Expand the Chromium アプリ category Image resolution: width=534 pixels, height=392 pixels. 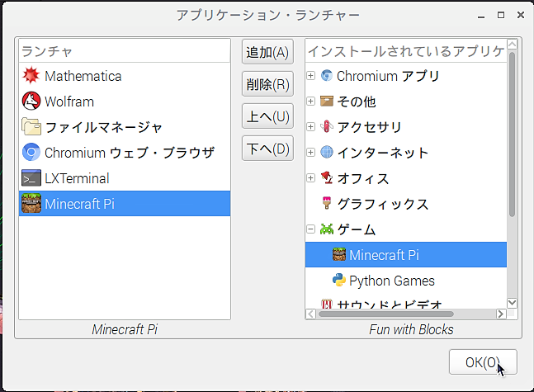click(311, 76)
